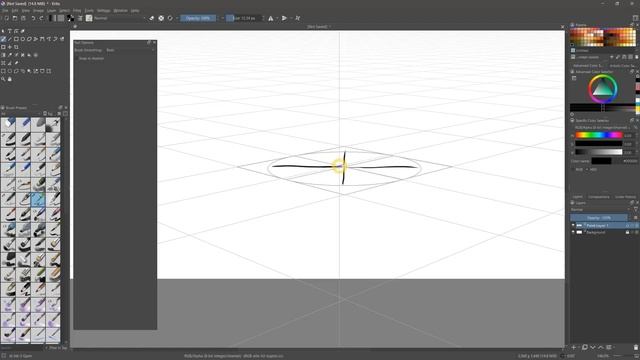Hide the Background layer eye
640x360 pixels.
[573, 232]
